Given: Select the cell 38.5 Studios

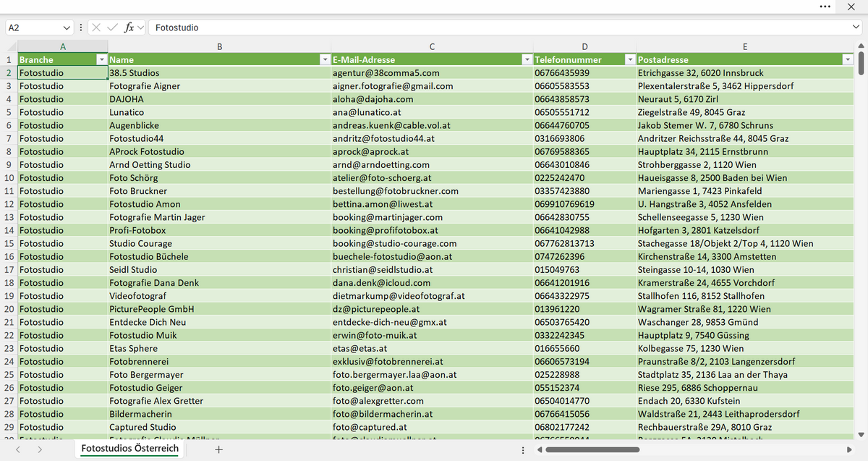Looking at the screenshot, I should pyautogui.click(x=219, y=73).
